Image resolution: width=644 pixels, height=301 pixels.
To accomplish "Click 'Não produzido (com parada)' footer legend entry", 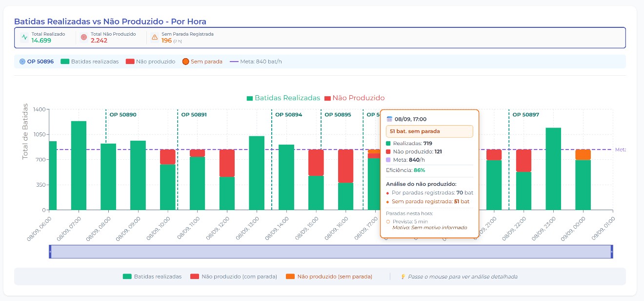I will point(234,277).
